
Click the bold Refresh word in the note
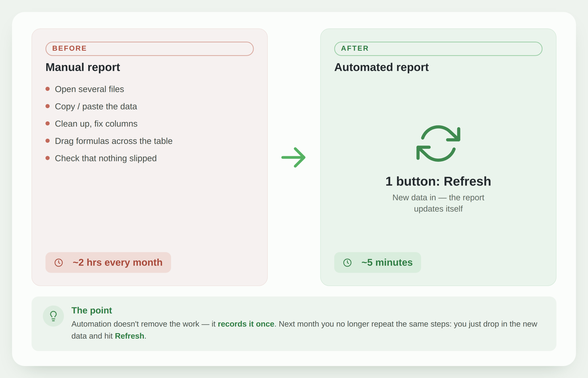point(129,336)
